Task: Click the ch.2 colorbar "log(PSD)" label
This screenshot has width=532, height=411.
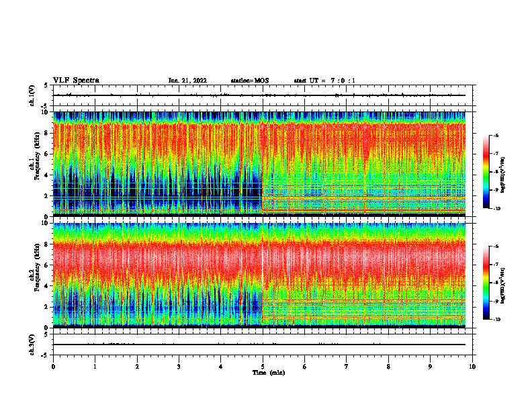Action: point(502,285)
